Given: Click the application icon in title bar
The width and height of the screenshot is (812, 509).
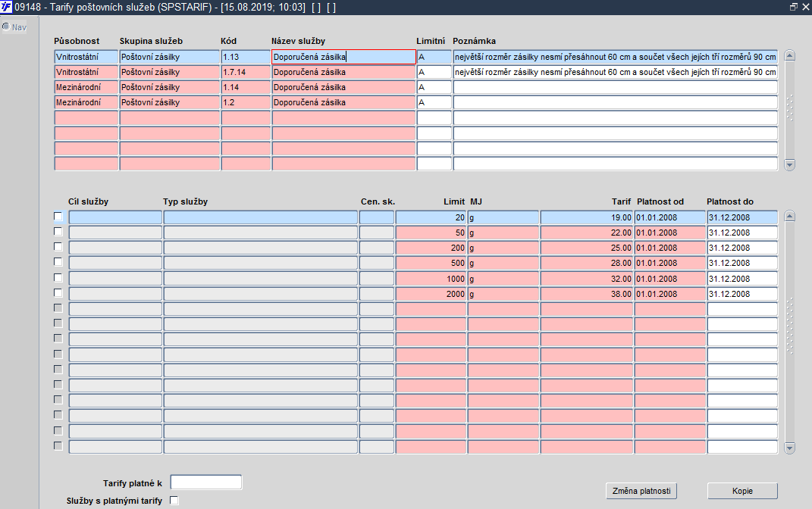Looking at the screenshot, I should [6, 7].
